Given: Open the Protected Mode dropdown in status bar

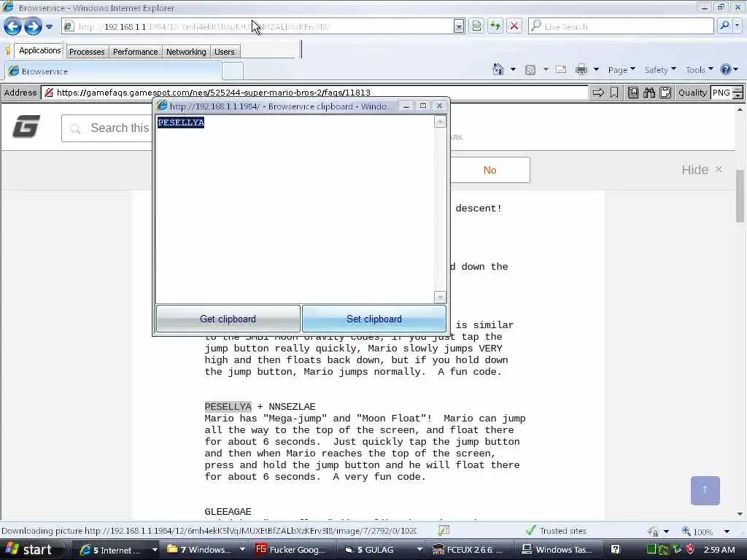Looking at the screenshot, I should [x=666, y=532].
